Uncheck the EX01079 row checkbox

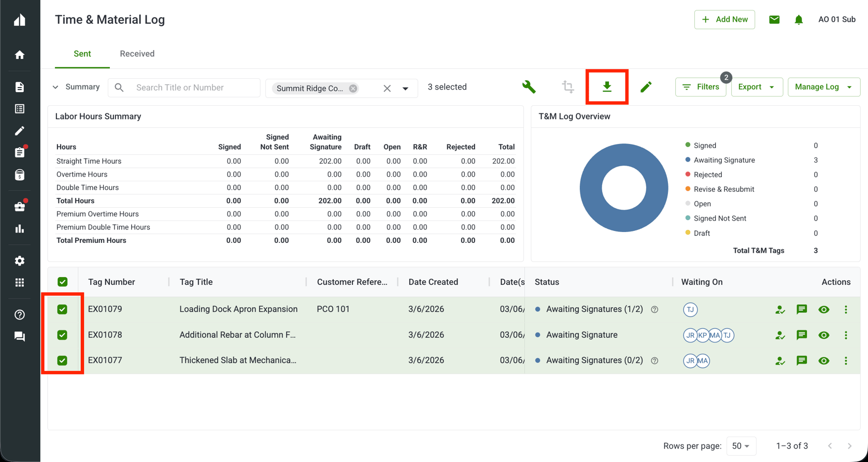point(62,309)
